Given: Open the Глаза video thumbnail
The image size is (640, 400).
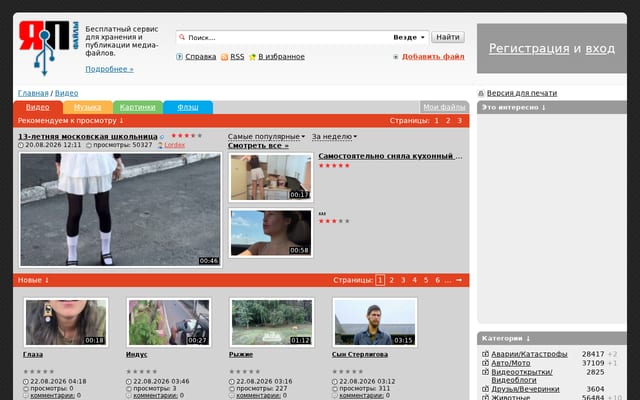Looking at the screenshot, I should pyautogui.click(x=66, y=322).
